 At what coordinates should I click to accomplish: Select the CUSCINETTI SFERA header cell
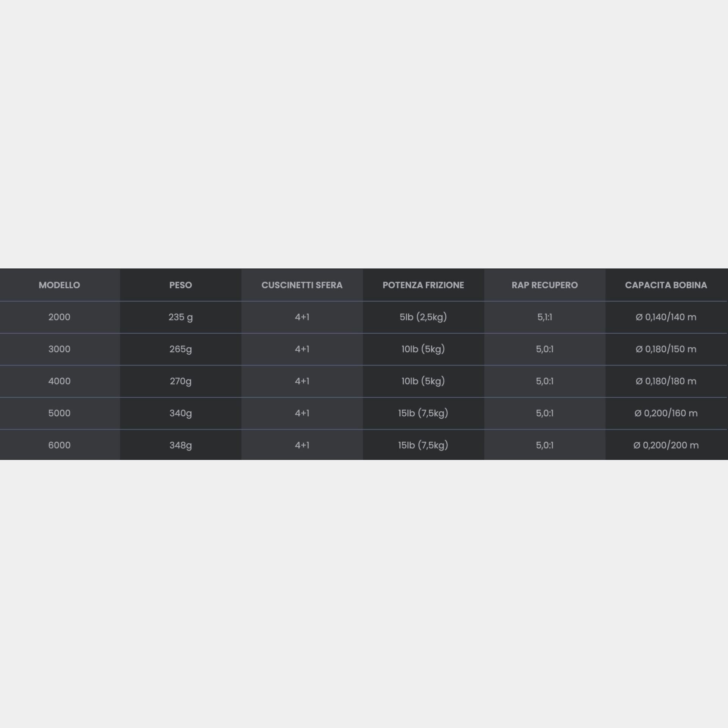302,285
